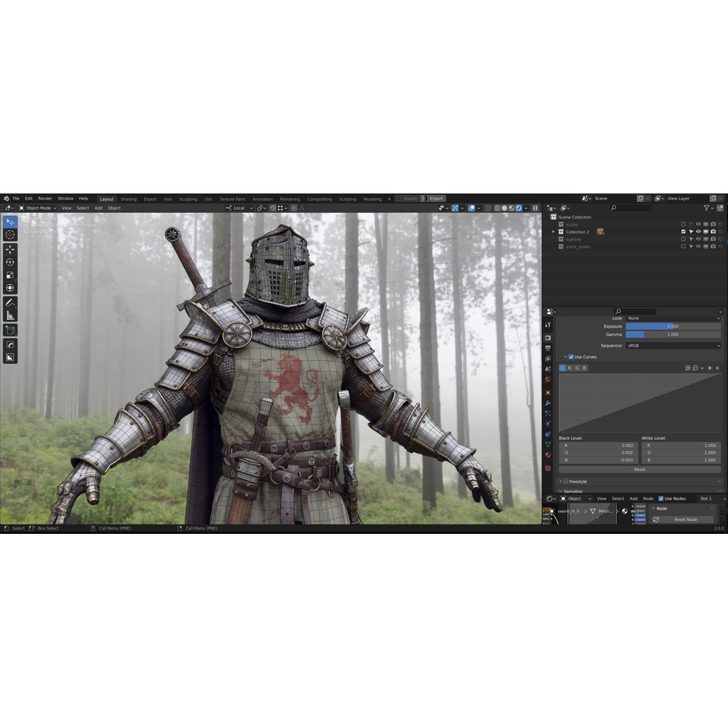Screen dimensions: 728x728
Task: Select the Measure tool
Action: click(9, 315)
